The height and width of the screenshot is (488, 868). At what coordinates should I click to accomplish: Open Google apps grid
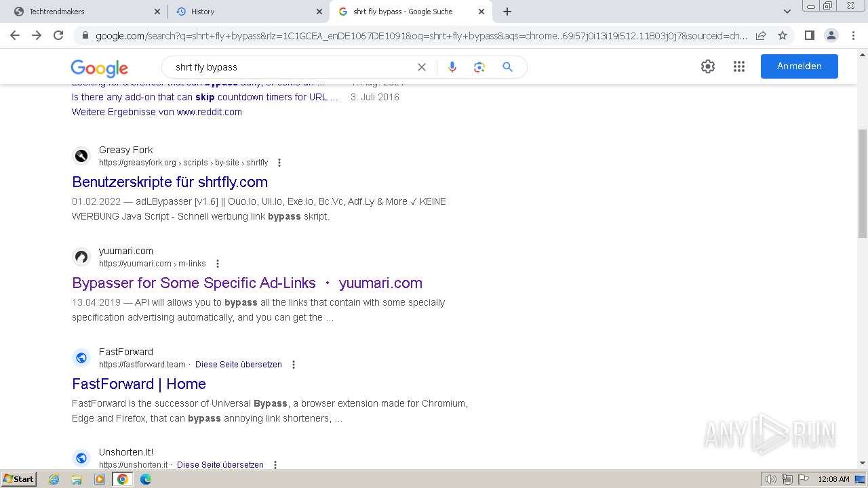[x=739, y=66]
